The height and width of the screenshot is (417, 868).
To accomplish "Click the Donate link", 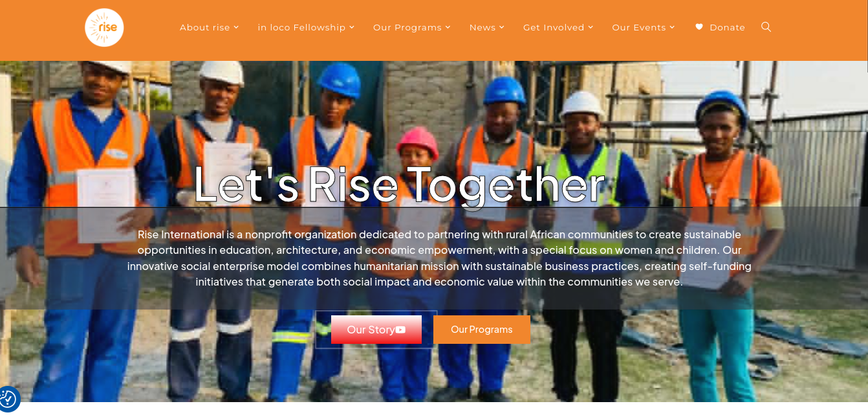I will tap(727, 27).
